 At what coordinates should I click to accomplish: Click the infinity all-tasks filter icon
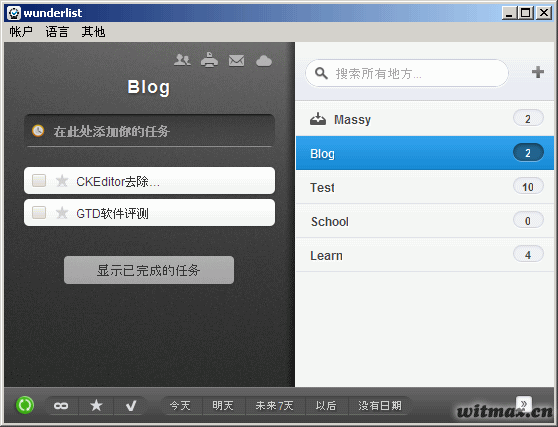coord(61,405)
